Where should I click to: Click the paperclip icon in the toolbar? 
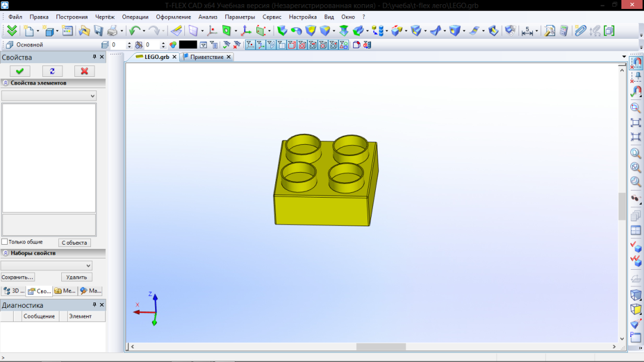click(580, 31)
